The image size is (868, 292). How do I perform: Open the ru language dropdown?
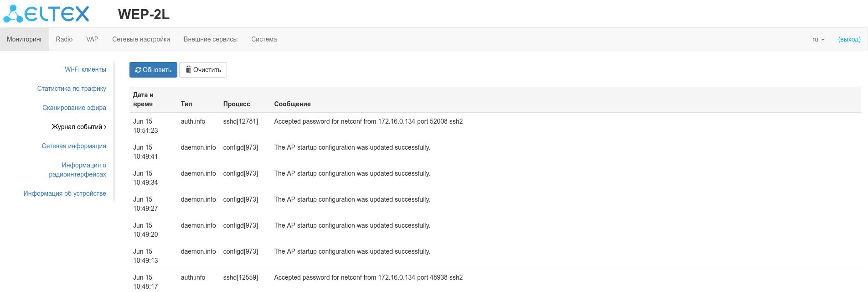point(818,40)
